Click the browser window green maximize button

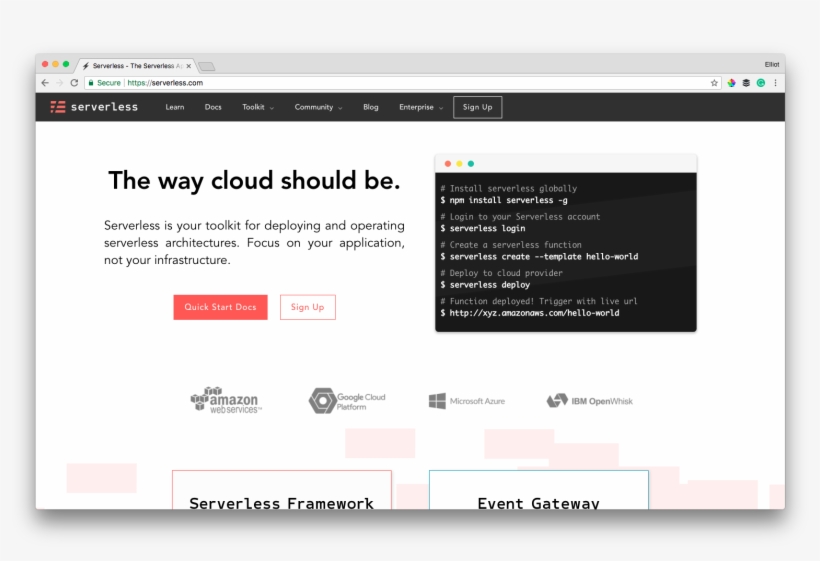click(x=66, y=64)
